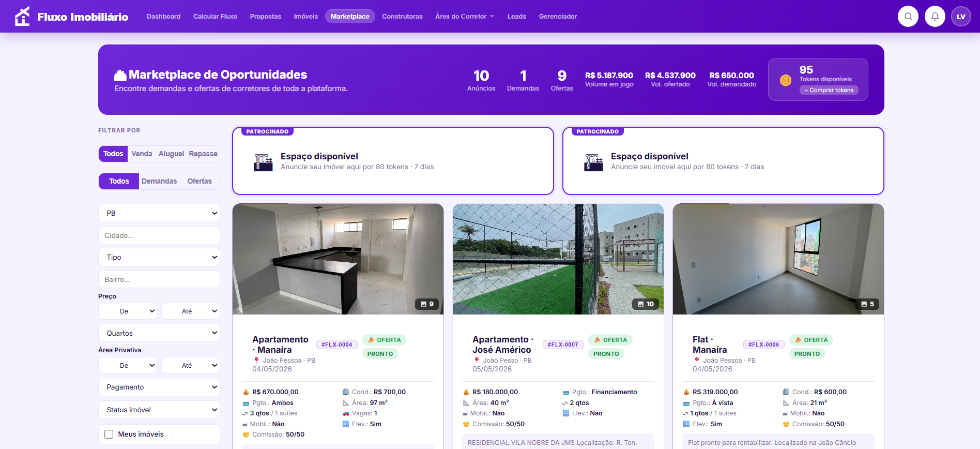The image size is (980, 449).
Task: Open the Status imóvel dropdown
Action: coord(159,410)
